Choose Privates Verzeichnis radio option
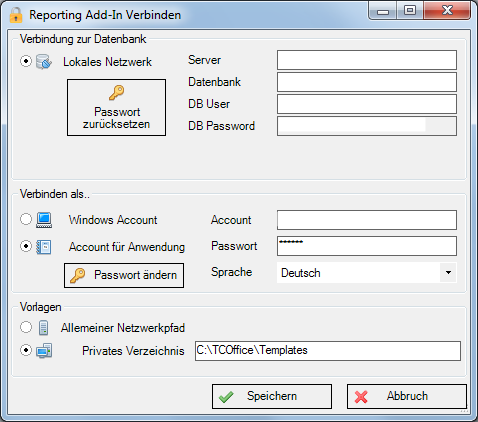478x422 pixels. coord(26,350)
